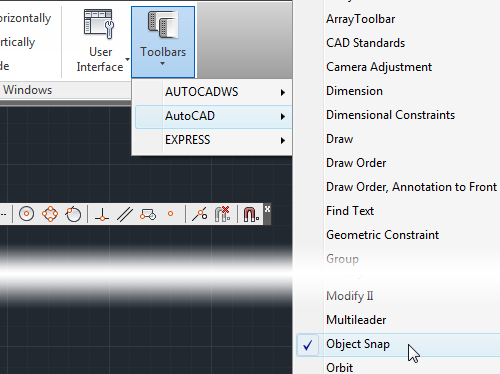Image resolution: width=500 pixels, height=374 pixels.
Task: Open Object Snap Settings magnet icon
Action: click(x=251, y=214)
